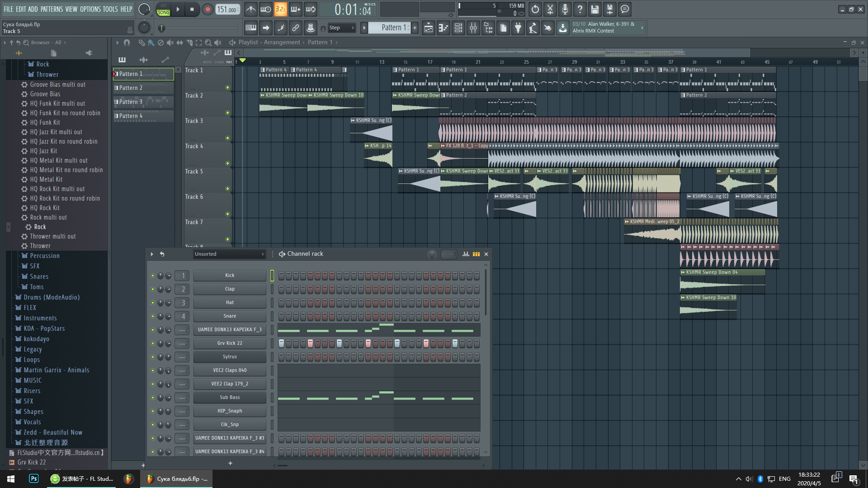Screen dimensions: 868x488
Task: Open the PATTERNS menu
Action: point(52,9)
